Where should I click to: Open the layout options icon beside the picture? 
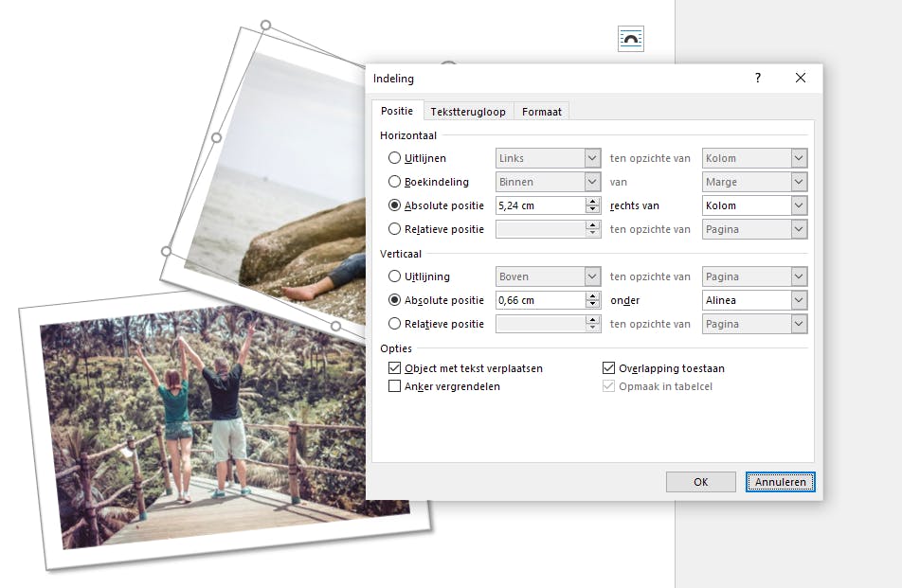(x=630, y=39)
